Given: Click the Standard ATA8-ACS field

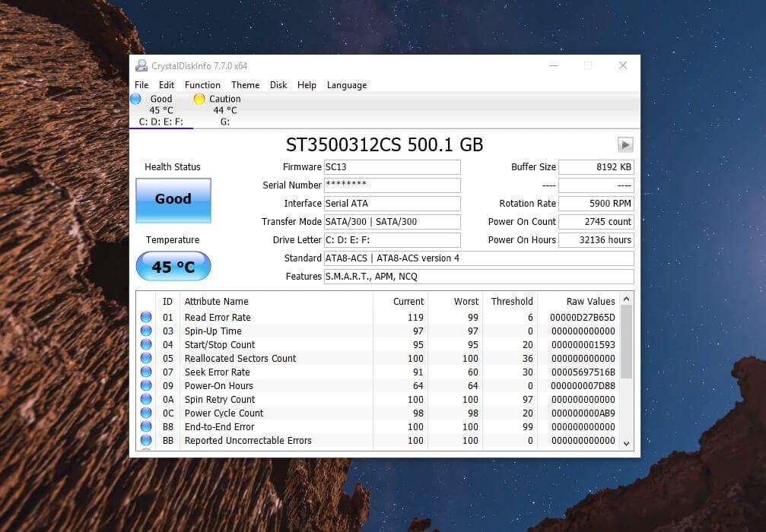Looking at the screenshot, I should [x=479, y=258].
